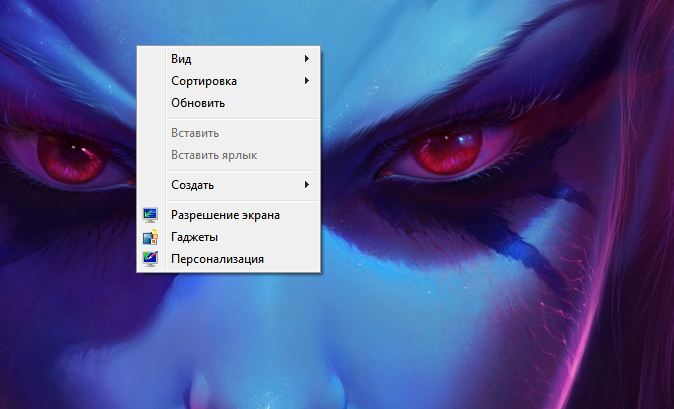
Task: Expand the arrow next to Вид
Action: [x=306, y=58]
